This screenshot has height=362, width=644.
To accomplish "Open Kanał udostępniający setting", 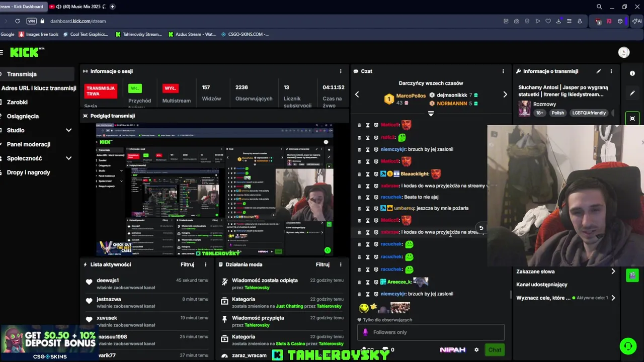I will (x=542, y=285).
